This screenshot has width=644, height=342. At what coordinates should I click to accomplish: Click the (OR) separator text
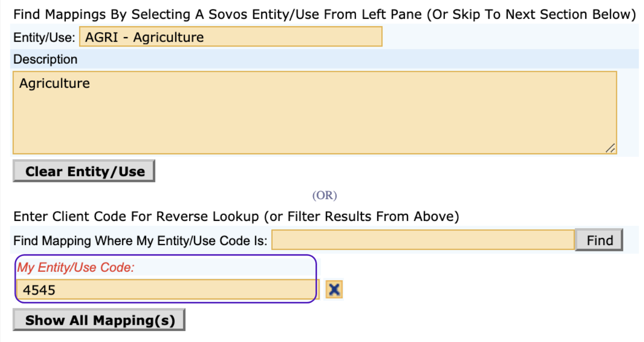click(324, 196)
